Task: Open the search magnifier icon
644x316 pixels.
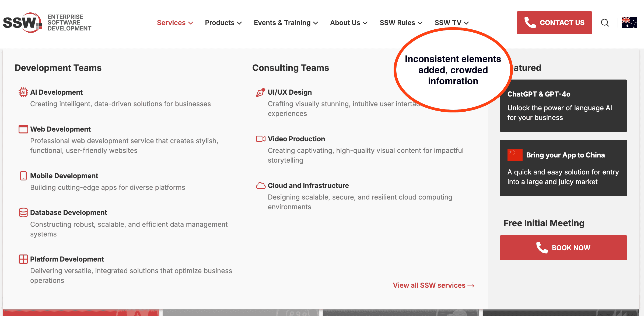Action: coord(605,23)
